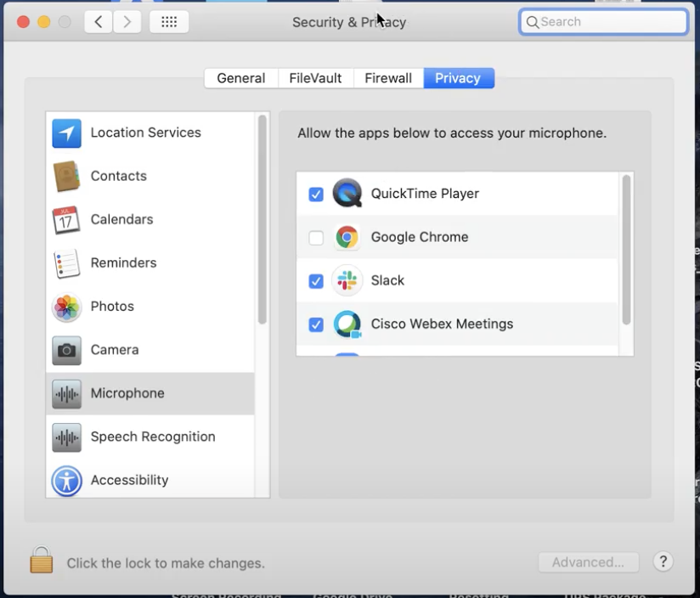
Task: Click the Microphone waveform icon
Action: point(66,393)
